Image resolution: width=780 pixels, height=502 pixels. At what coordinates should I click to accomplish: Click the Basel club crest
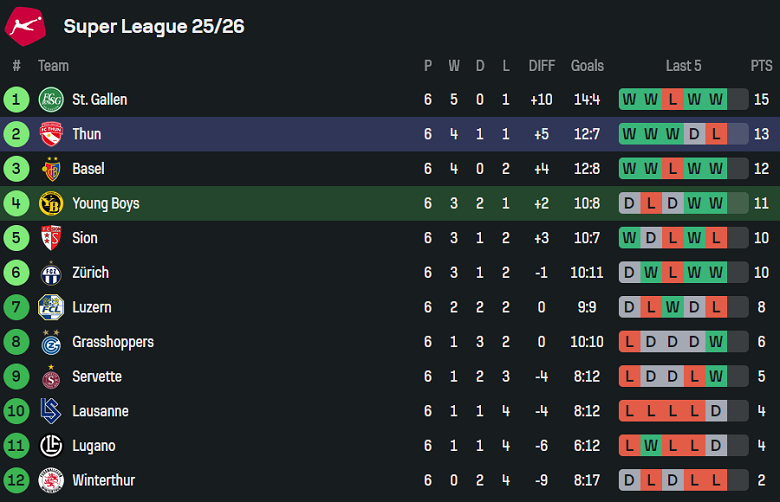pos(51,169)
